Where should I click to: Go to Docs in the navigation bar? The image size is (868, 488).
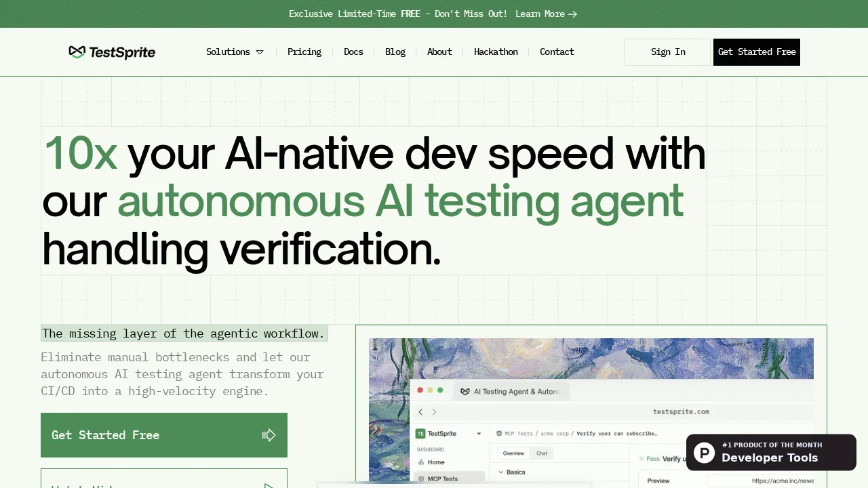[x=353, y=52]
